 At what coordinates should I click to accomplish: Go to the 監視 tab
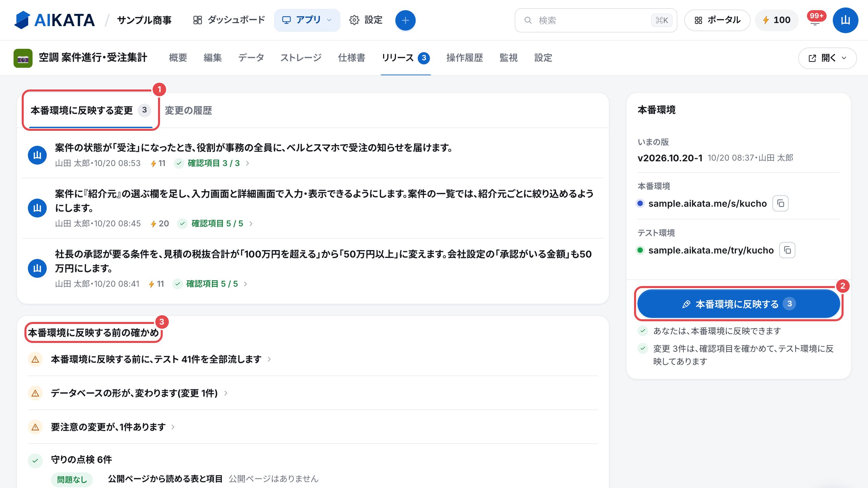point(509,58)
